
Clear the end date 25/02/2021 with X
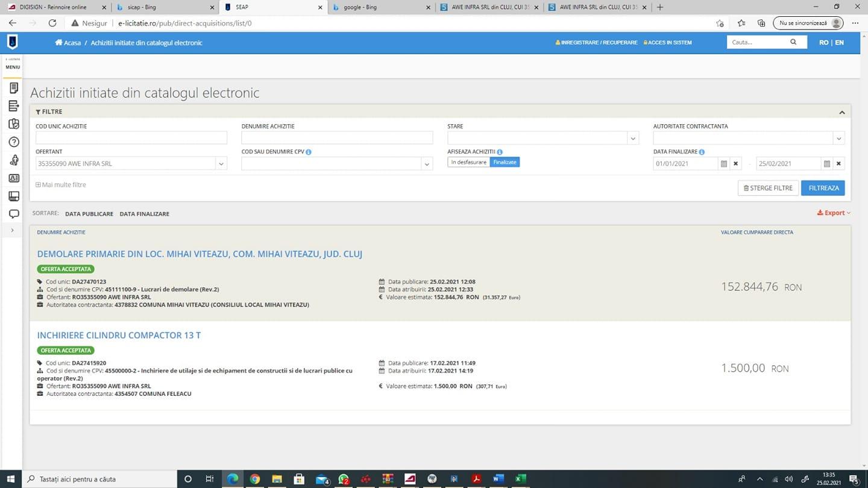pos(838,164)
